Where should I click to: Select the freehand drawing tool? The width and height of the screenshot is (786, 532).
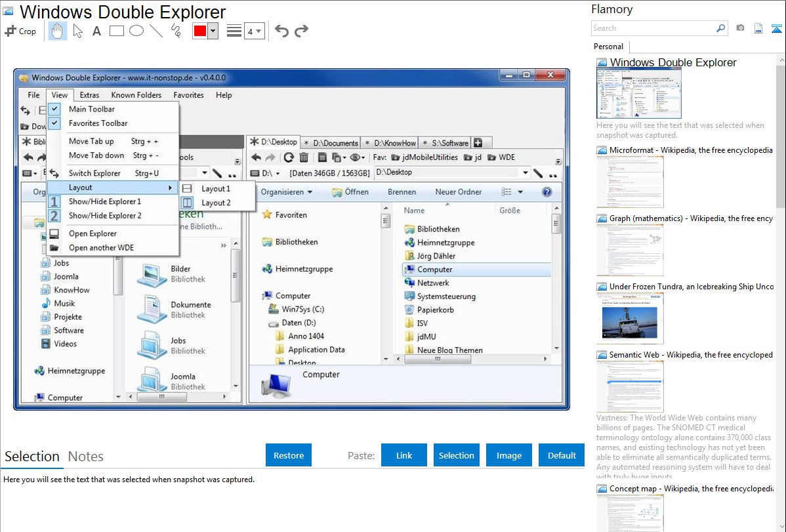click(176, 31)
